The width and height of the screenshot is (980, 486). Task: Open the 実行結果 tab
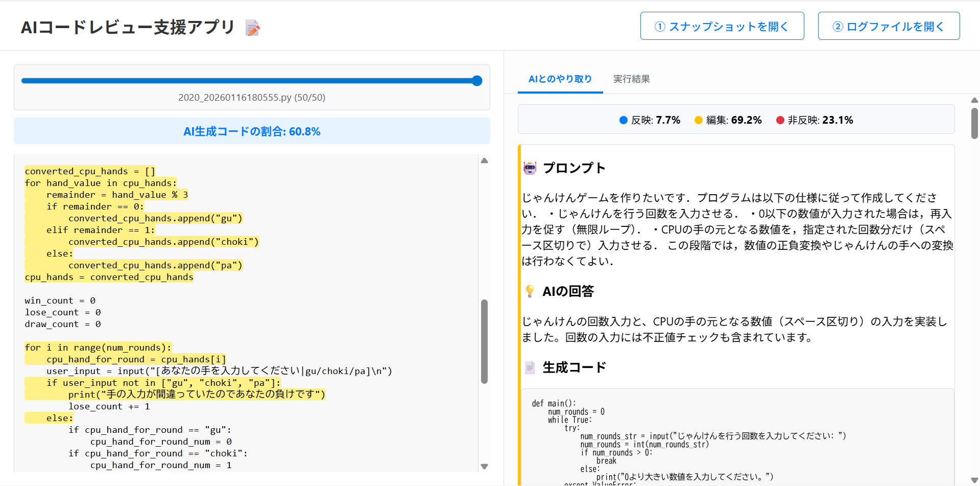(x=631, y=79)
